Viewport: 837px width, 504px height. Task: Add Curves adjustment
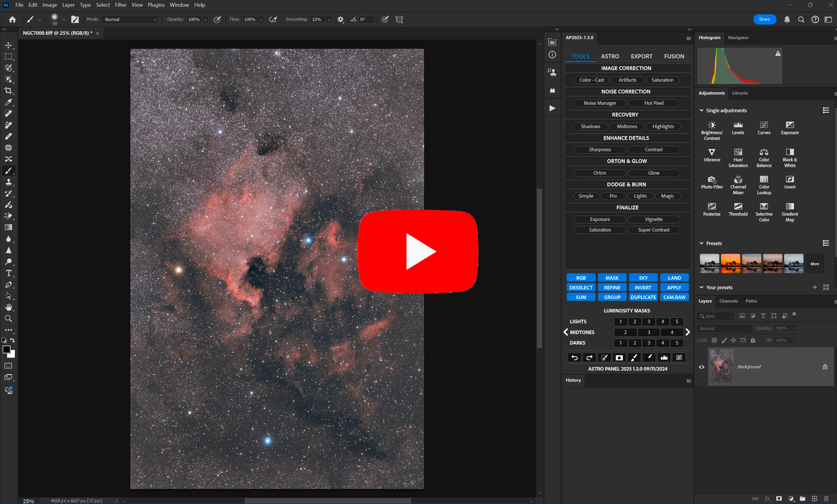tap(764, 128)
